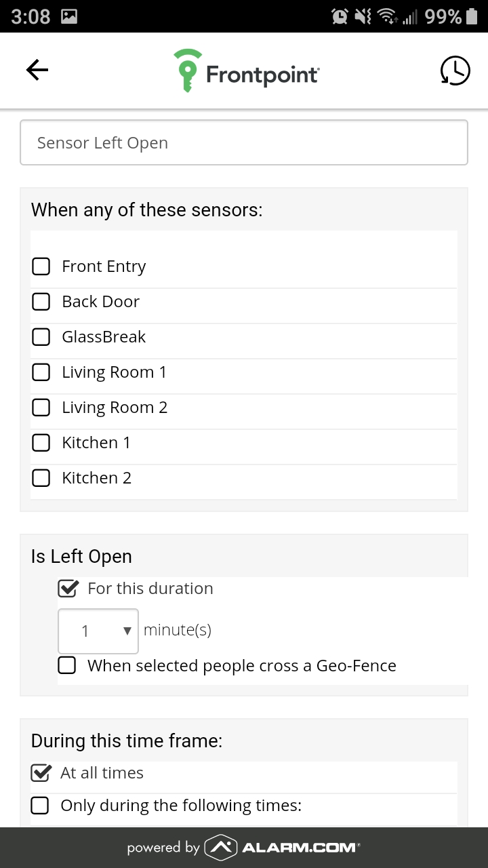Check the Living Room 2 checkbox
Viewport: 488px width, 868px height.
point(41,408)
